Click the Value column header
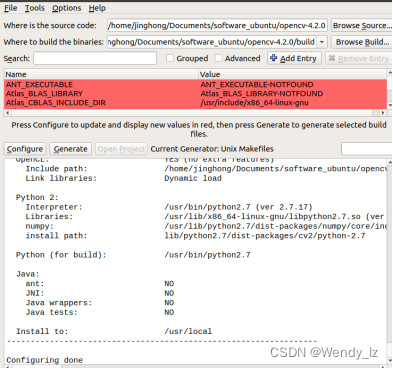The height and width of the screenshot is (369, 393). tap(293, 74)
